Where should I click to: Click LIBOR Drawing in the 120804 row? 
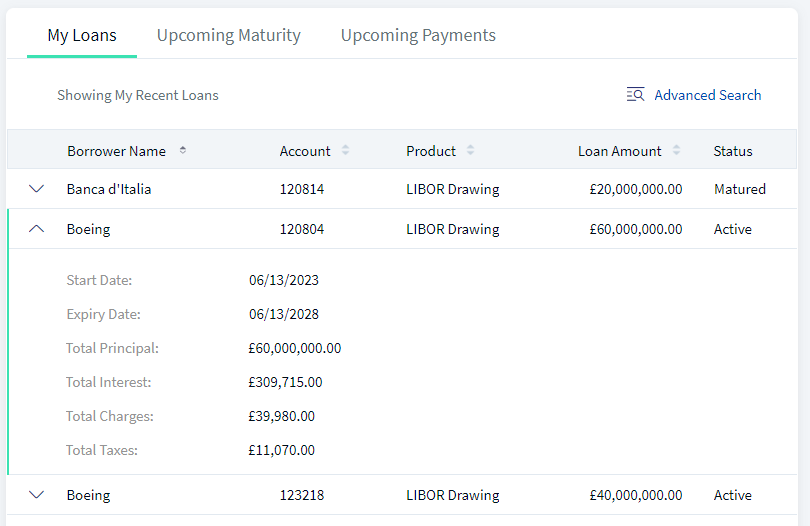[x=453, y=229]
